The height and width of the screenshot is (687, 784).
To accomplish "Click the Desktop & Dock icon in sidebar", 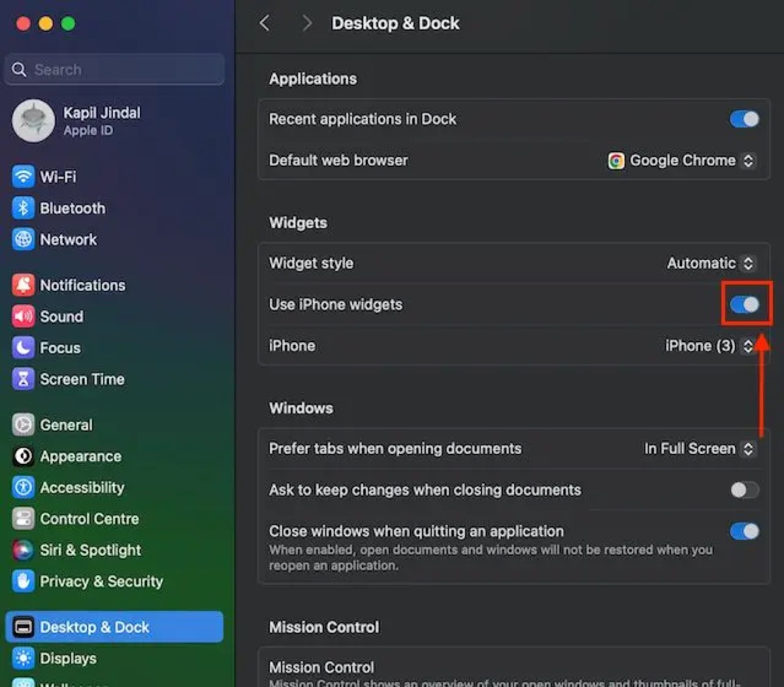I will tap(24, 627).
